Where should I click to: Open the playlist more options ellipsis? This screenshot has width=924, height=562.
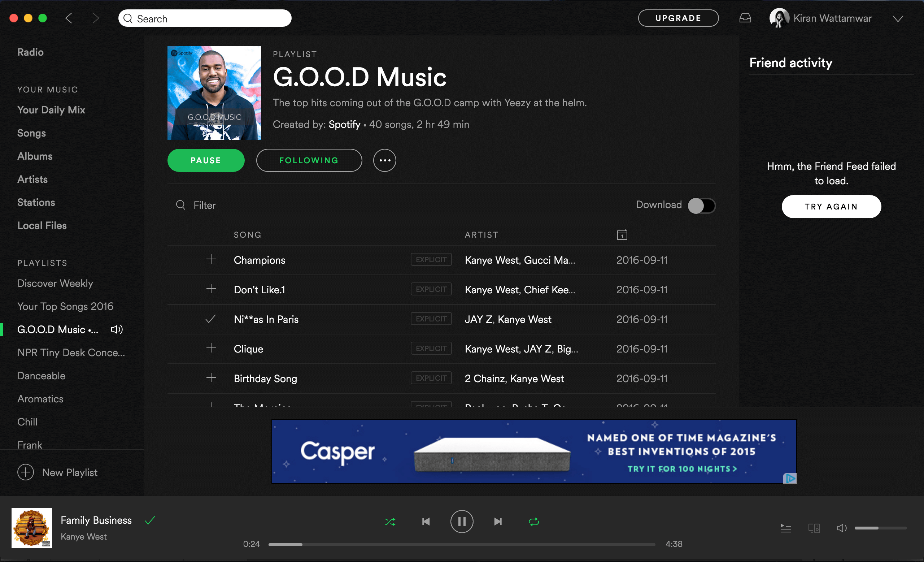click(x=384, y=160)
